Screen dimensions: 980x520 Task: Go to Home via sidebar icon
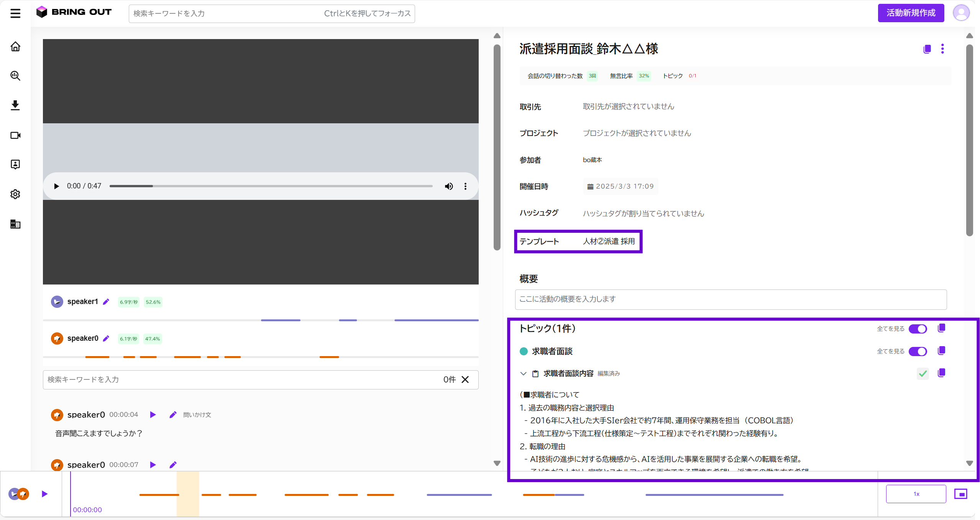click(x=15, y=47)
